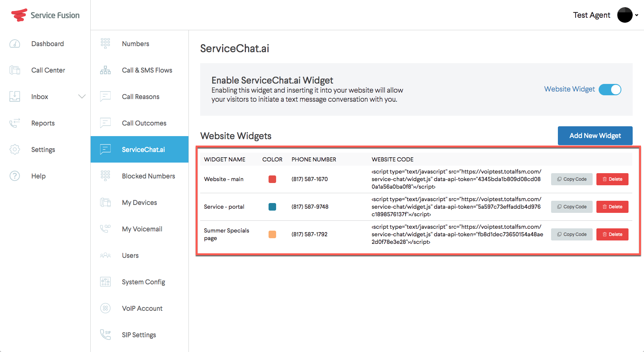The height and width of the screenshot is (352, 644).
Task: Click the blue swatch for Service - portal
Action: 272,207
